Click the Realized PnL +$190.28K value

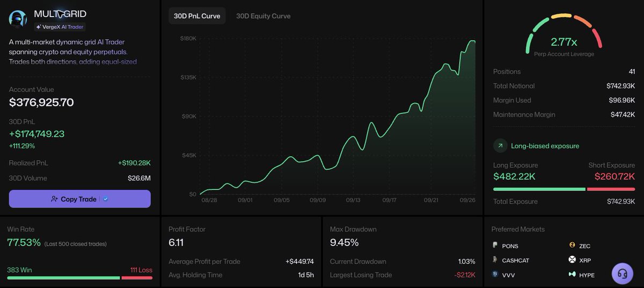tap(134, 163)
